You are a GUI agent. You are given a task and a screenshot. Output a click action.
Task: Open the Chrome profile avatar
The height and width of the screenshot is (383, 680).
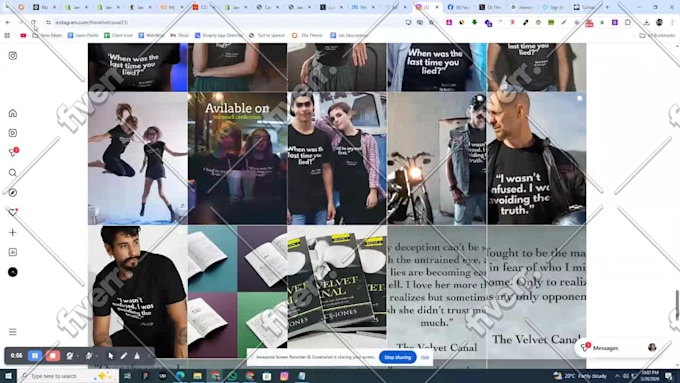pos(659,22)
